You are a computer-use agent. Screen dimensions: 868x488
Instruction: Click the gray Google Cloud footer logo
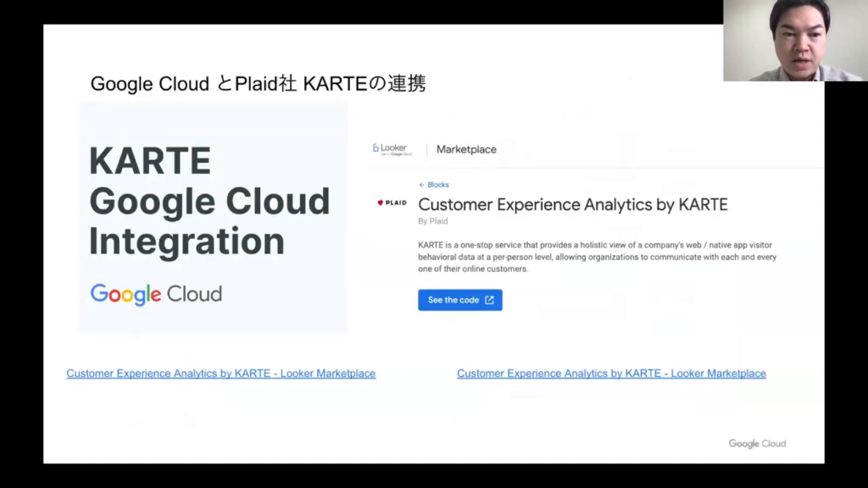click(757, 443)
